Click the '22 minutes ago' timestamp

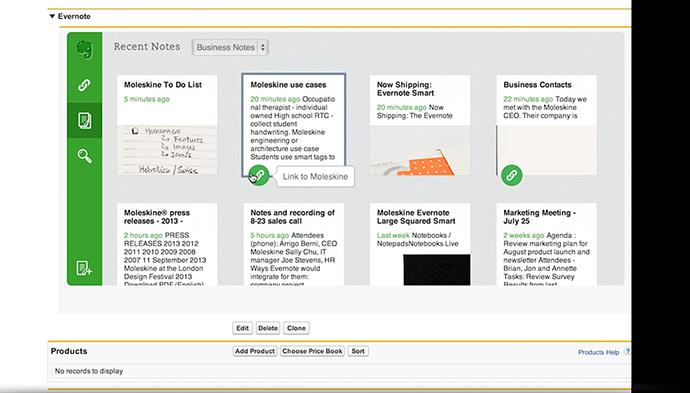[x=528, y=99]
